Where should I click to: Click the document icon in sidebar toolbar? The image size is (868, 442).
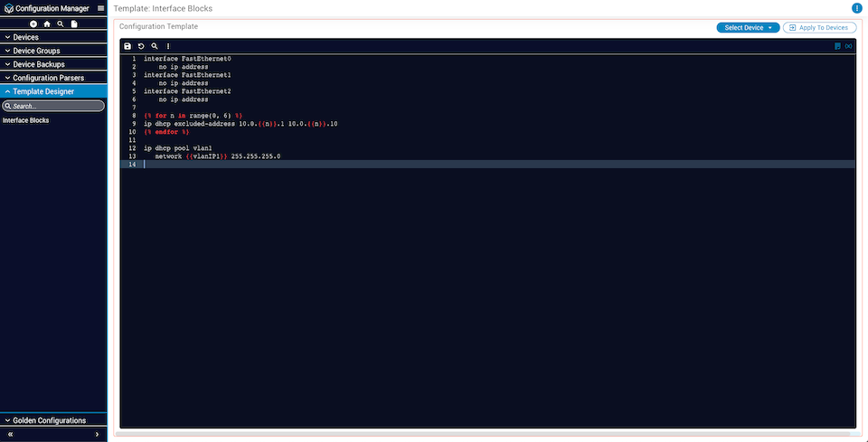click(74, 24)
